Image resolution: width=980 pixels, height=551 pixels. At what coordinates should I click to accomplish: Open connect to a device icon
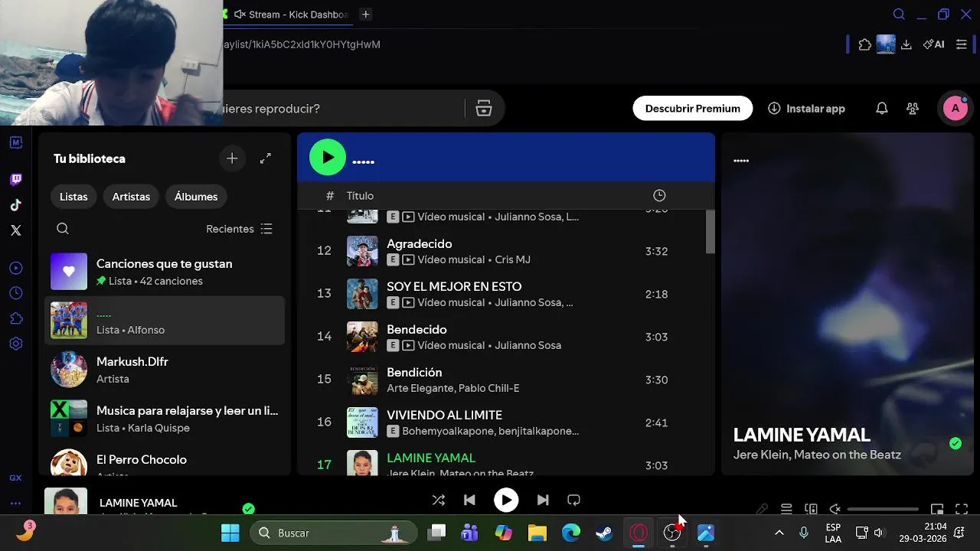coord(811,509)
